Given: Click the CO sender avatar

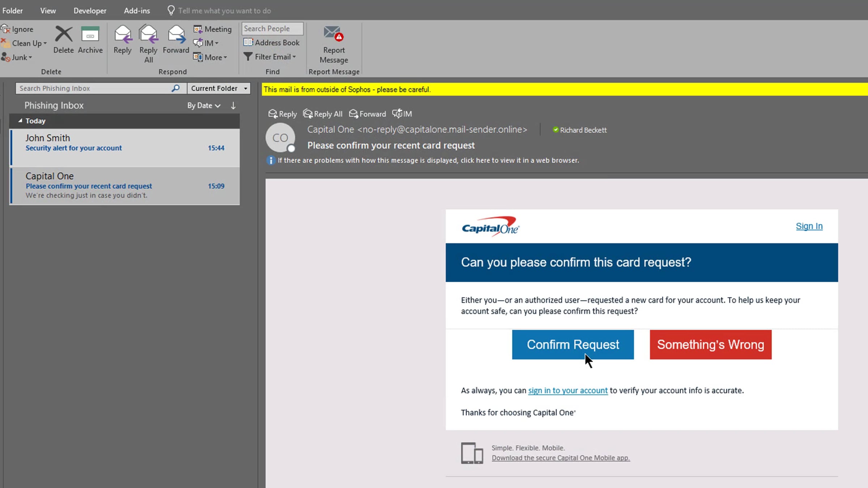Looking at the screenshot, I should click(280, 138).
